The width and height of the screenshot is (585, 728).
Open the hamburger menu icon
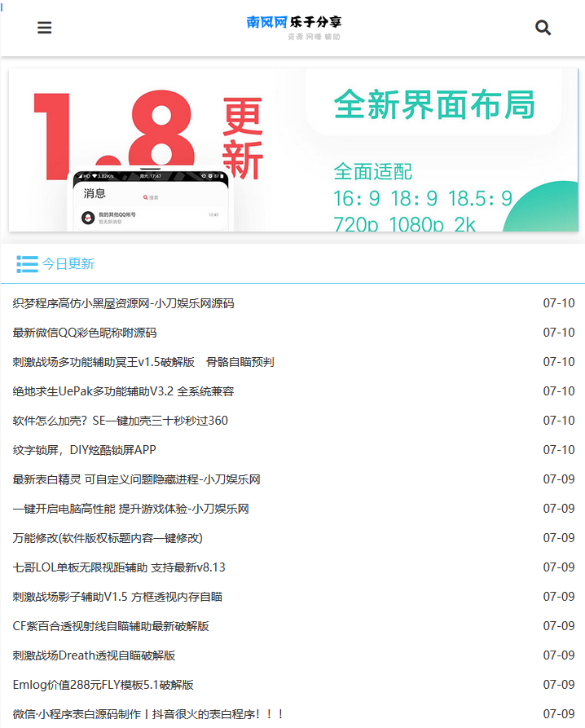pos(45,28)
